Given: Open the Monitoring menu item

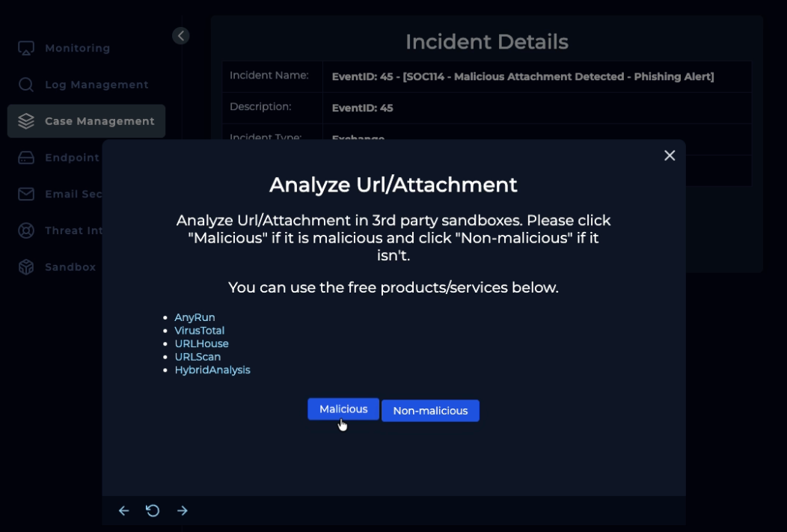Looking at the screenshot, I should coord(77,48).
